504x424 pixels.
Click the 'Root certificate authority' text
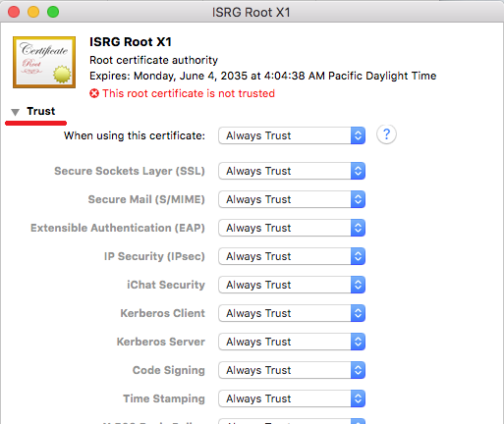point(153,60)
